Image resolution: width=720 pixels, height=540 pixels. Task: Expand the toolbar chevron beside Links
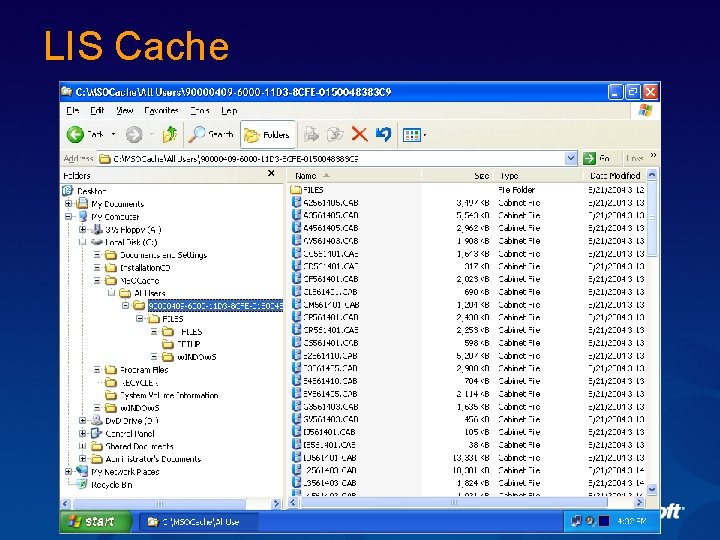[x=653, y=155]
